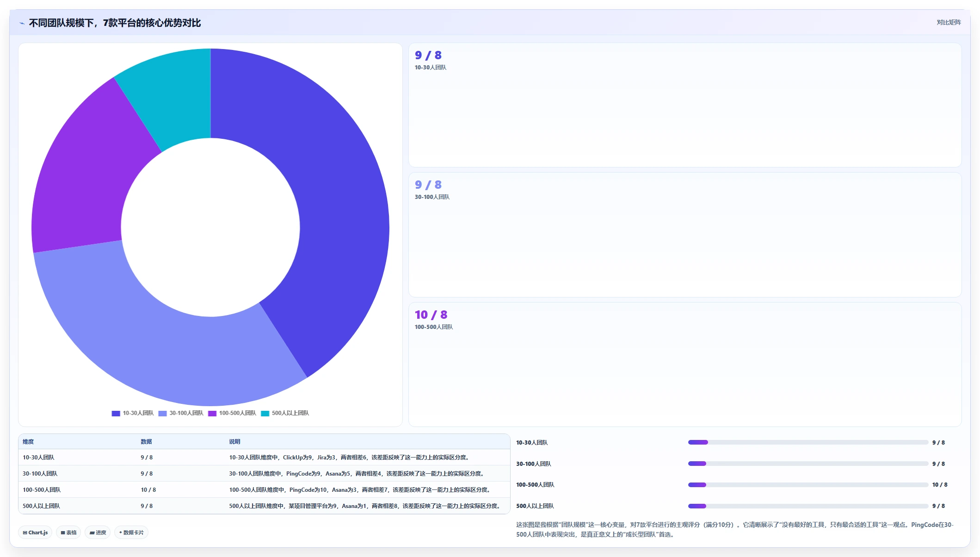Viewport: 980px width, 557px height.
Task: Click the progress bar for 500人以上团队
Action: tap(808, 506)
